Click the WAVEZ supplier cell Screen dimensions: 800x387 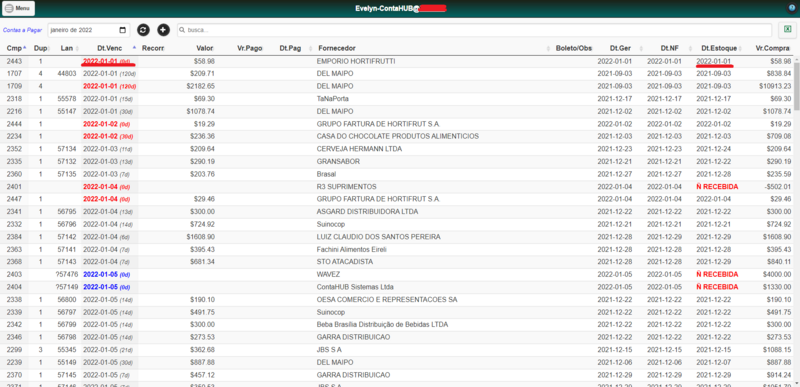[x=328, y=274]
